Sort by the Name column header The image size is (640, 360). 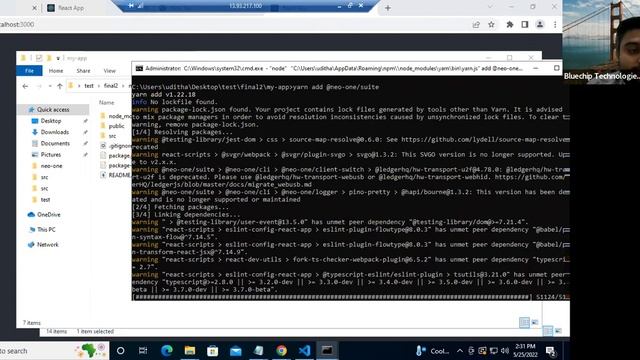click(107, 102)
